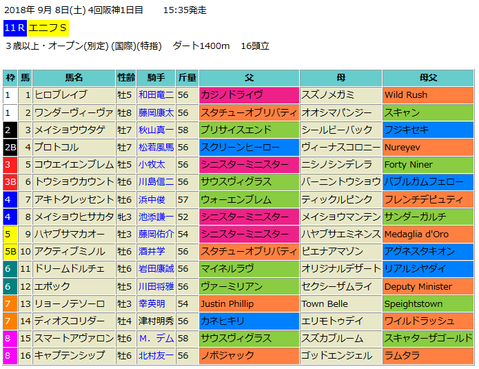Click the 父 column header
Viewport: 479px width, 369px height.
[x=249, y=78]
